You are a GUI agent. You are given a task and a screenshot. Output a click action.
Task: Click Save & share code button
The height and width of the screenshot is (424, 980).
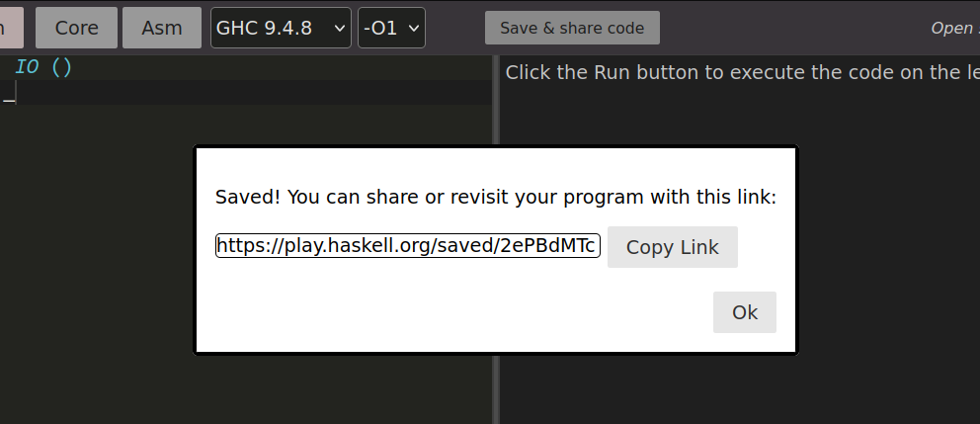572,28
